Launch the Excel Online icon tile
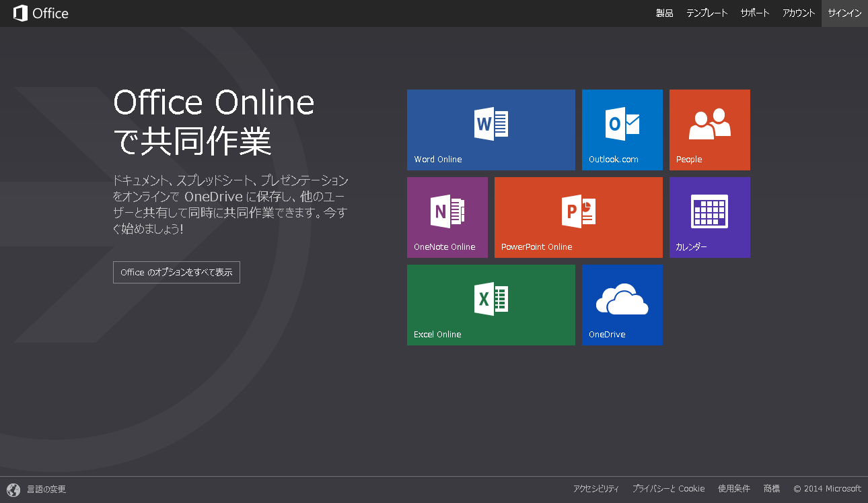This screenshot has width=868, height=503. click(x=491, y=299)
